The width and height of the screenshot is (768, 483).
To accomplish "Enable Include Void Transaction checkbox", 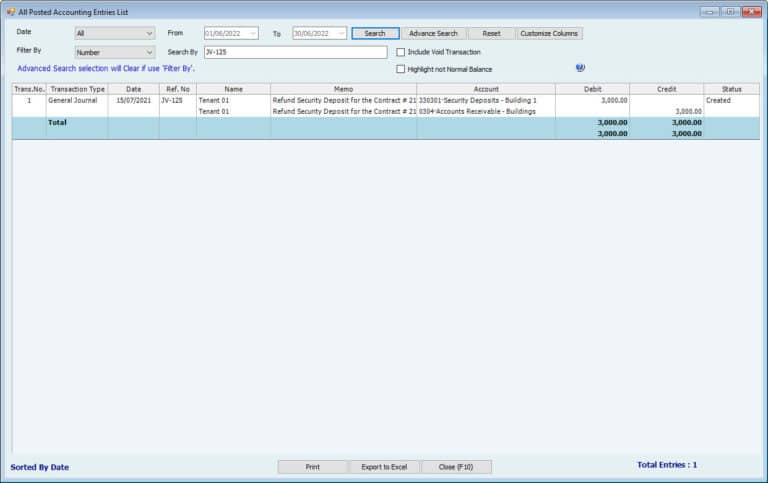I will [x=401, y=52].
